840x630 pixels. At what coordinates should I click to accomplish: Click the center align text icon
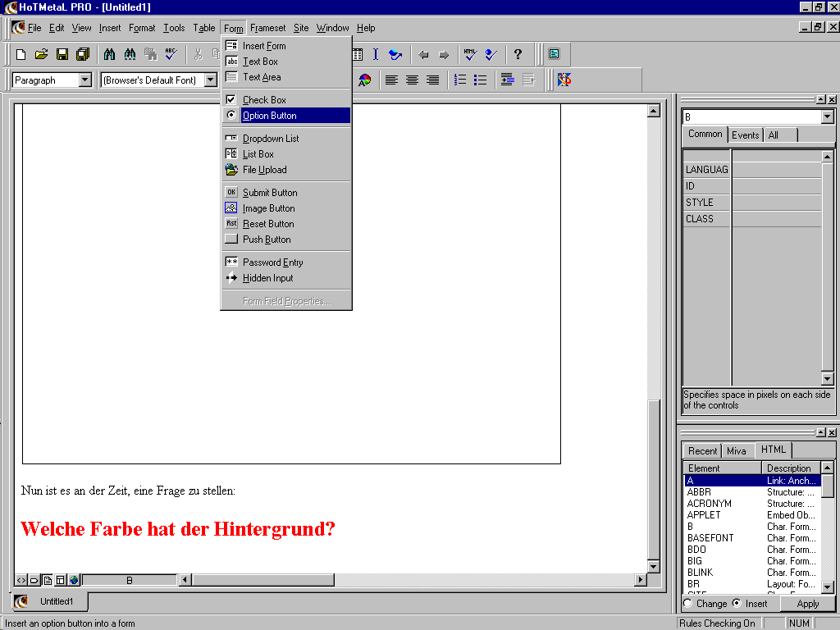412,80
